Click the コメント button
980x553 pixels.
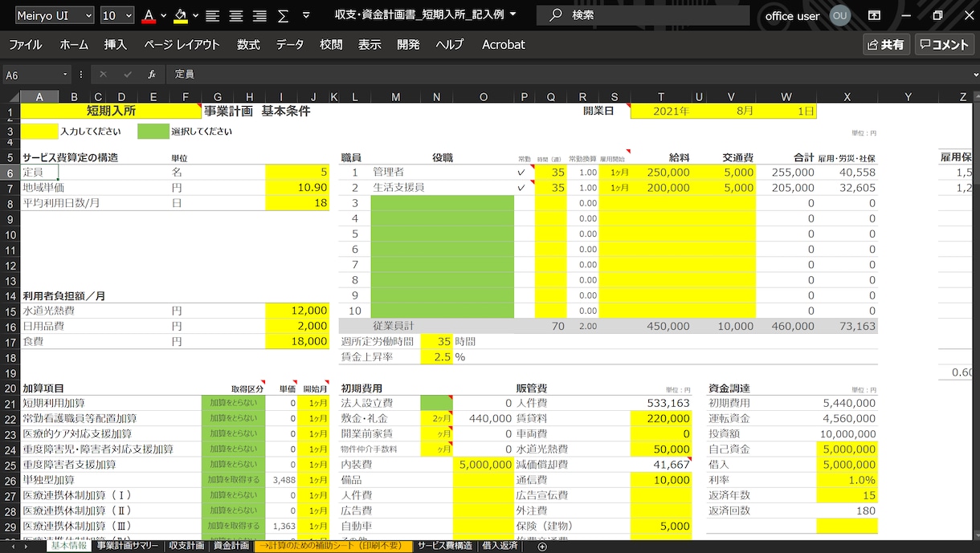(x=945, y=45)
